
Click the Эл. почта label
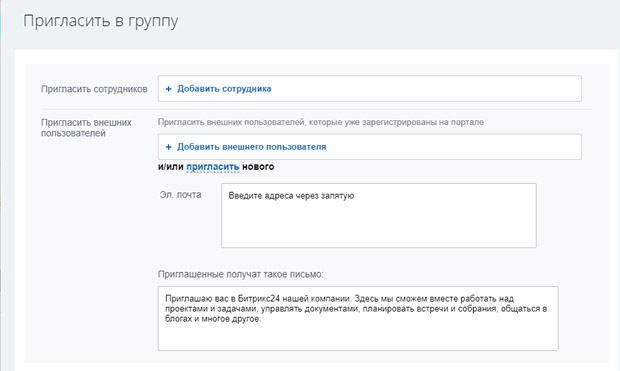click(x=180, y=195)
